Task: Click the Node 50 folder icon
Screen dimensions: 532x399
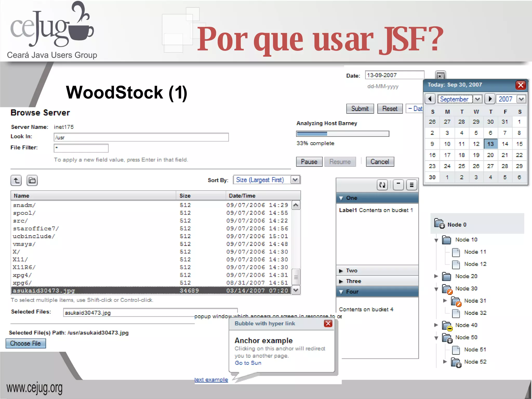Action: (447, 338)
